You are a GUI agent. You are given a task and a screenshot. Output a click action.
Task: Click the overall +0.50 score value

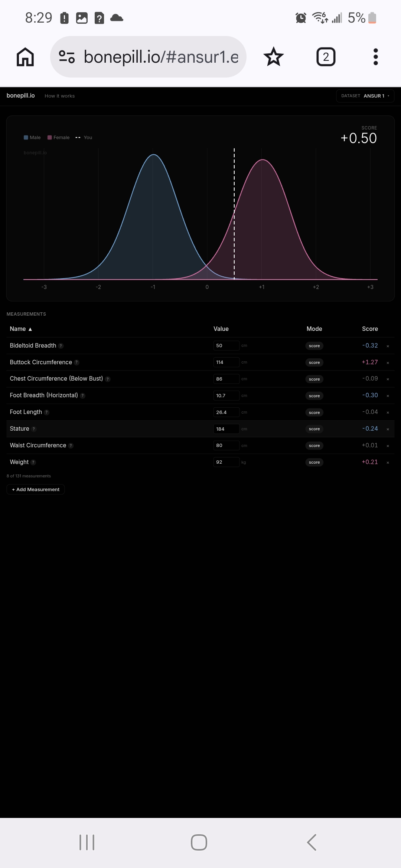(x=359, y=138)
